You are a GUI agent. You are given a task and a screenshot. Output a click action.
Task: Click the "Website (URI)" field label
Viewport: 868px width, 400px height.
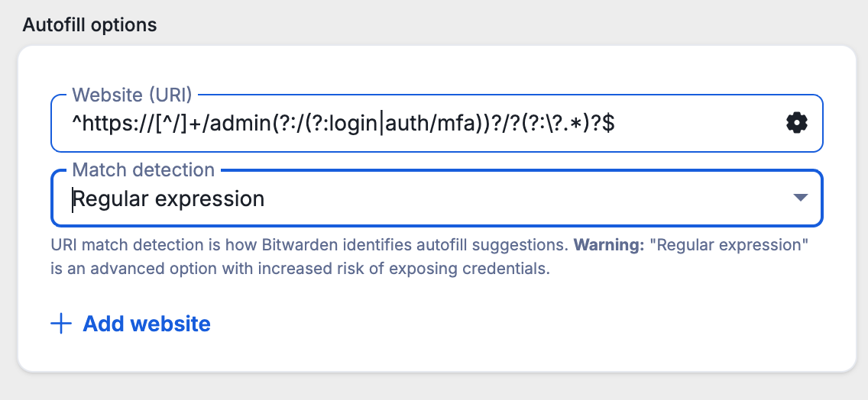point(131,95)
